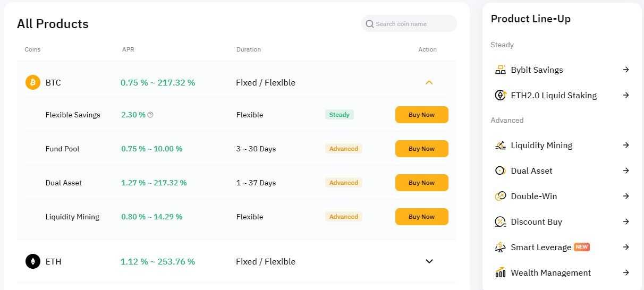Buy Now for BTC Flexible Savings

coord(421,115)
